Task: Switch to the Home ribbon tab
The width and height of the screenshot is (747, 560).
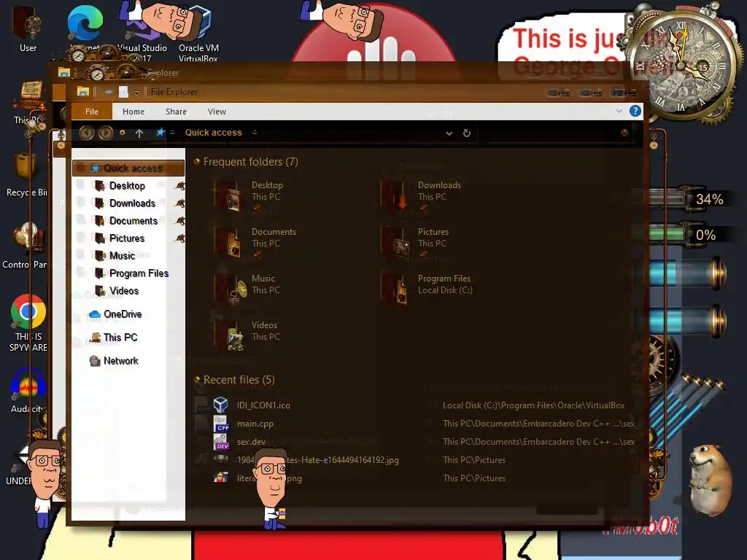Action: point(133,112)
